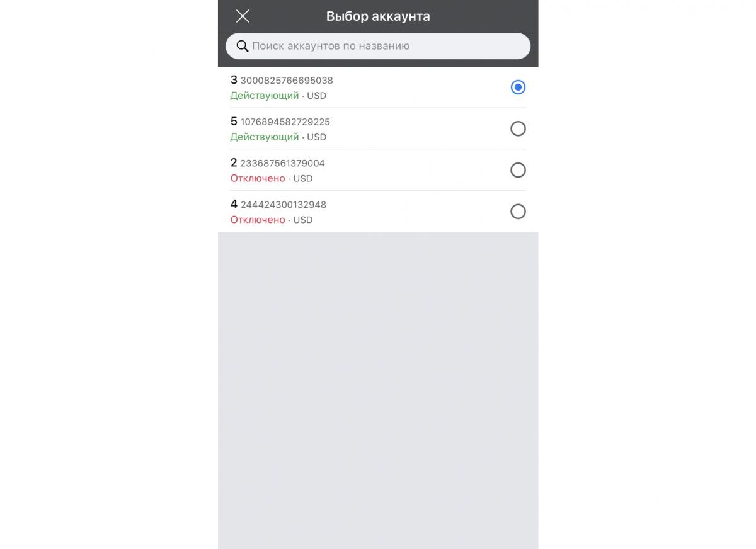Image resolution: width=756 pixels, height=549 pixels.
Task: Focus the account name search field
Action: [x=378, y=46]
